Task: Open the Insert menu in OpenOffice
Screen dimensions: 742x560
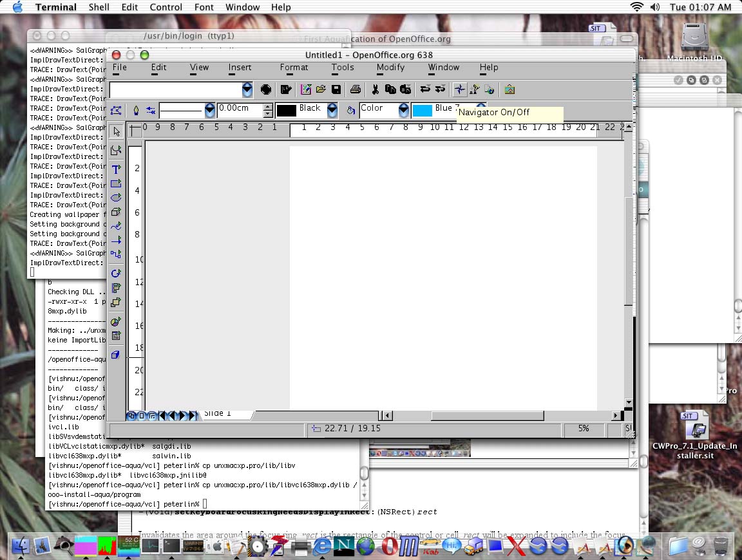Action: click(x=240, y=68)
